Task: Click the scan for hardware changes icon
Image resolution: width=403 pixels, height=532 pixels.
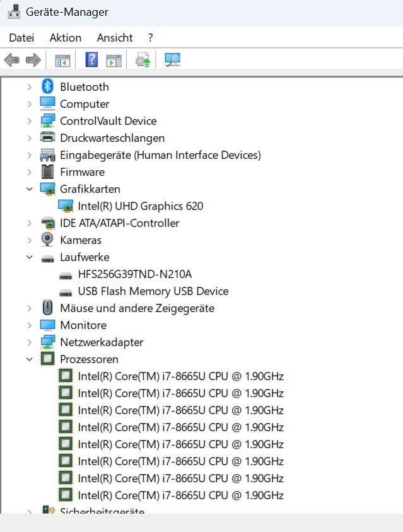Action: click(x=172, y=61)
